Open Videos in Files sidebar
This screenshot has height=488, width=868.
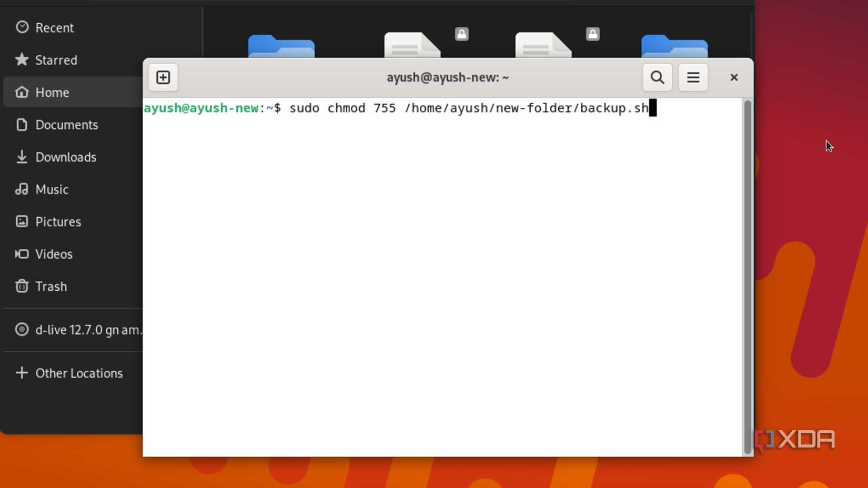pos(73,254)
